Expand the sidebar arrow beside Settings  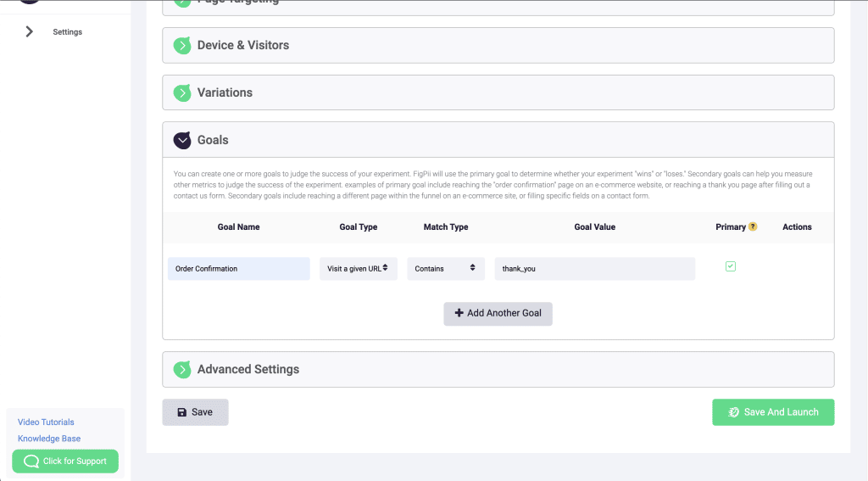pyautogui.click(x=30, y=32)
